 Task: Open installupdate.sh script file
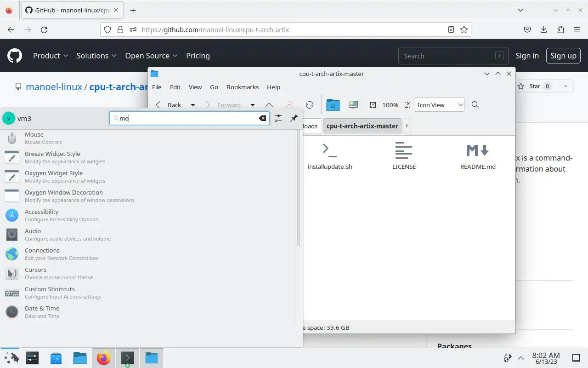[x=330, y=156]
